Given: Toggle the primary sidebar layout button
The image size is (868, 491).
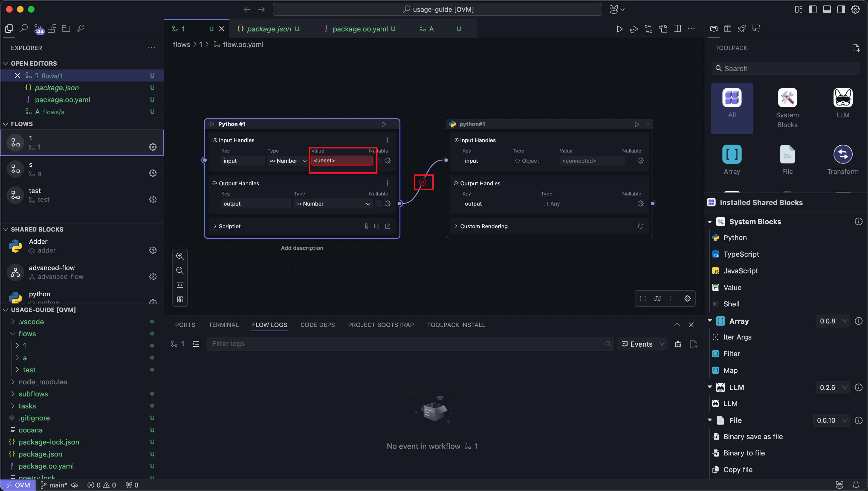Looking at the screenshot, I should point(813,10).
